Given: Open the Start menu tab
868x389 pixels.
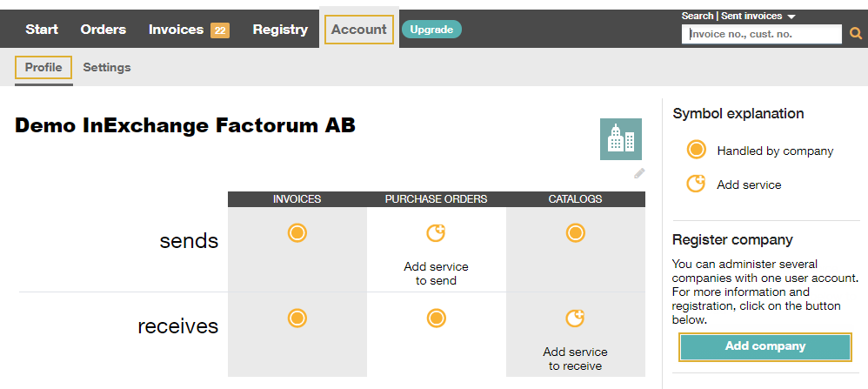Looking at the screenshot, I should 42,30.
